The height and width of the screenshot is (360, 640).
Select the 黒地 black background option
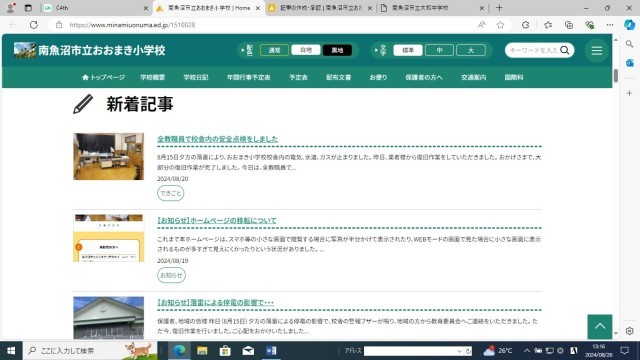(337, 50)
